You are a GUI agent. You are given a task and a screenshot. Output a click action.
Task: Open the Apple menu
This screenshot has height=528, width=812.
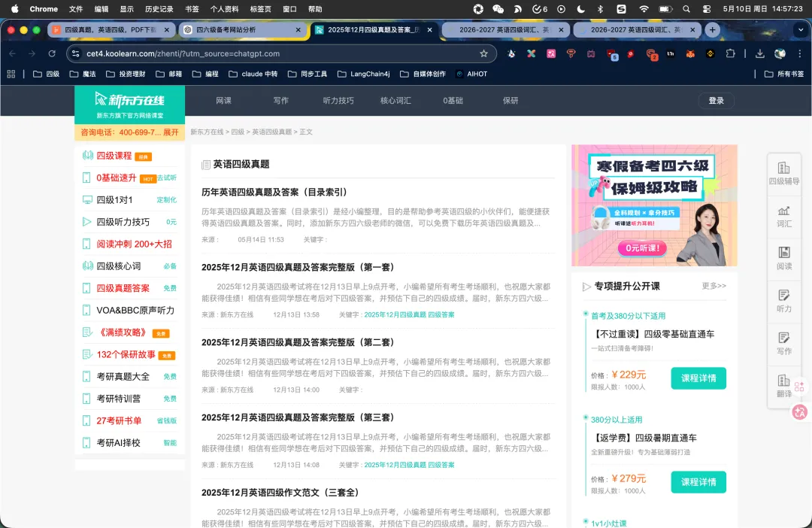pos(14,9)
